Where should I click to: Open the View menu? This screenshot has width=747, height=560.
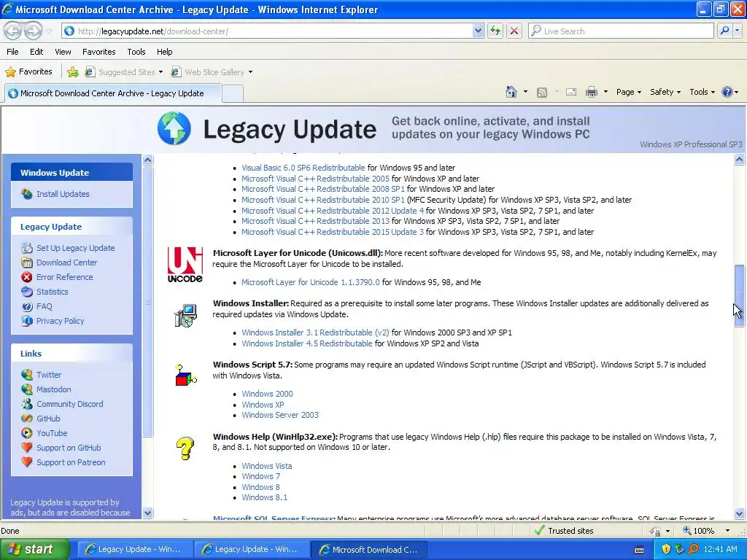point(63,52)
